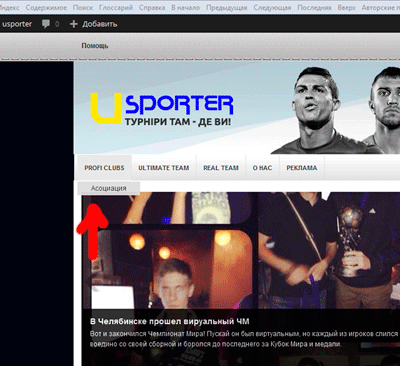Open the Содержимое link in top bar
The image size is (400, 366).
click(x=46, y=7)
